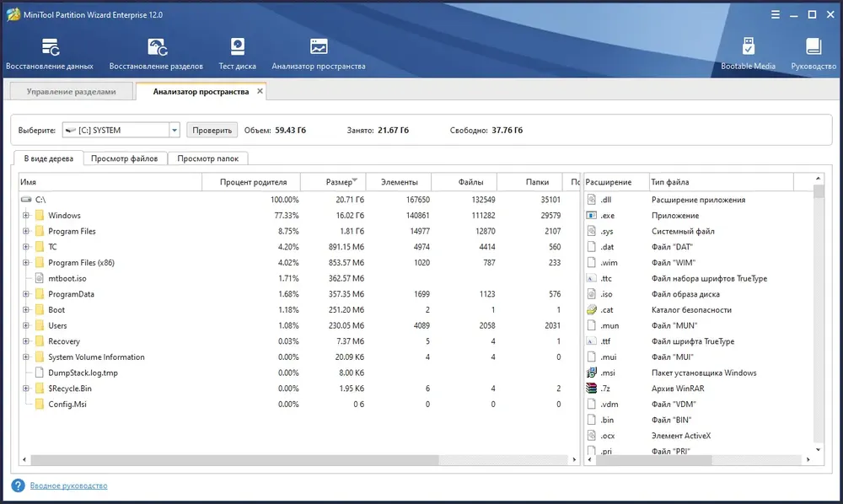843x504 pixels.
Task: Click the Файл "MUN" type text
Action: (674, 325)
